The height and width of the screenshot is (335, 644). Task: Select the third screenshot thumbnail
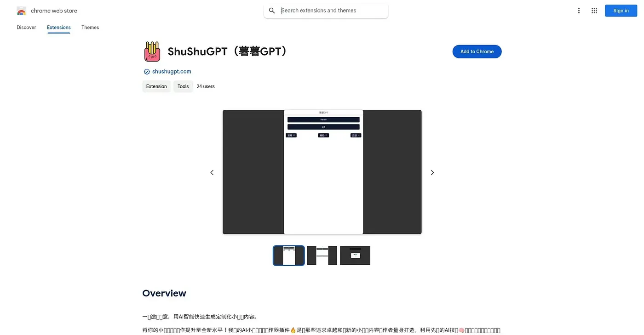[355, 256]
